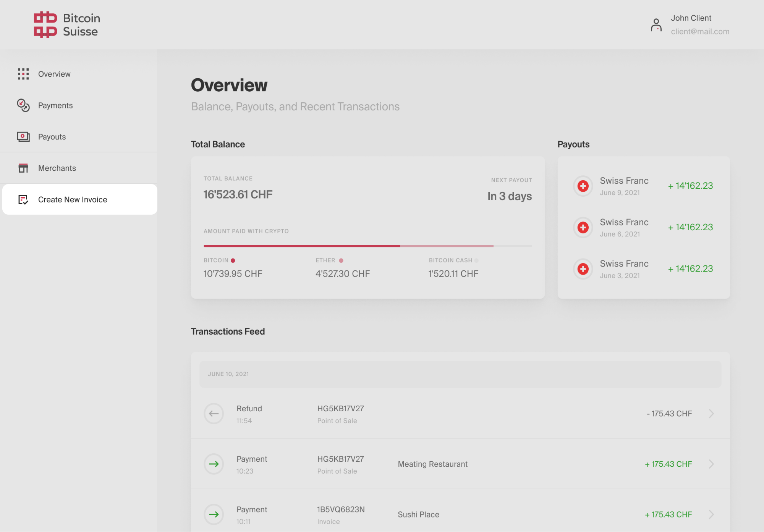This screenshot has width=764, height=532.
Task: Expand the Refund HG5KB17V27 transaction chevron
Action: (x=711, y=413)
